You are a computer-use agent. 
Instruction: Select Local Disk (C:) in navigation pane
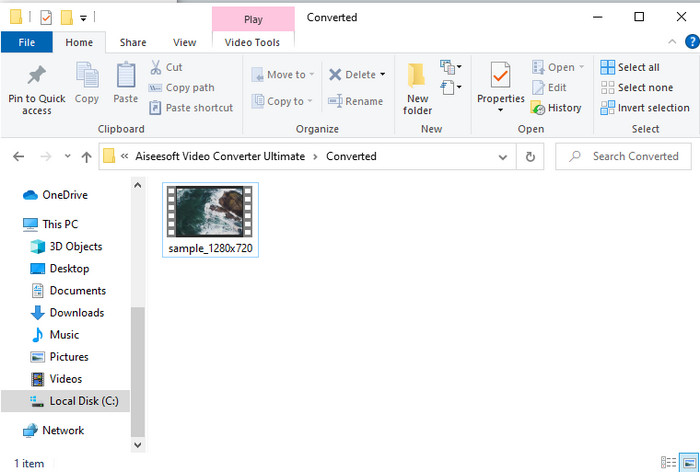pyautogui.click(x=65, y=401)
